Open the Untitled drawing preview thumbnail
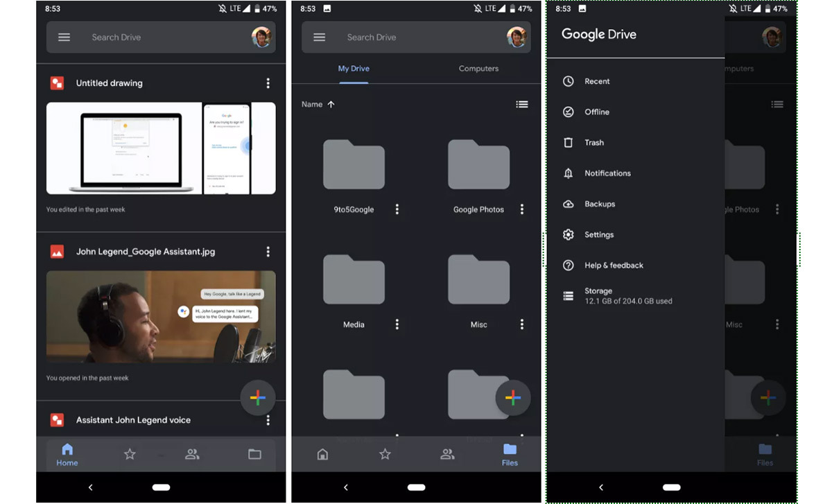 pos(161,148)
